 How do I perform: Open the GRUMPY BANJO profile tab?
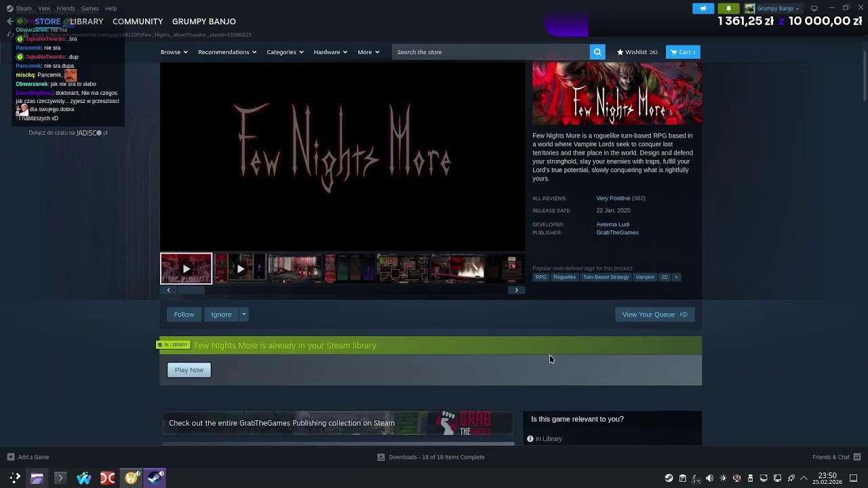pyautogui.click(x=204, y=22)
